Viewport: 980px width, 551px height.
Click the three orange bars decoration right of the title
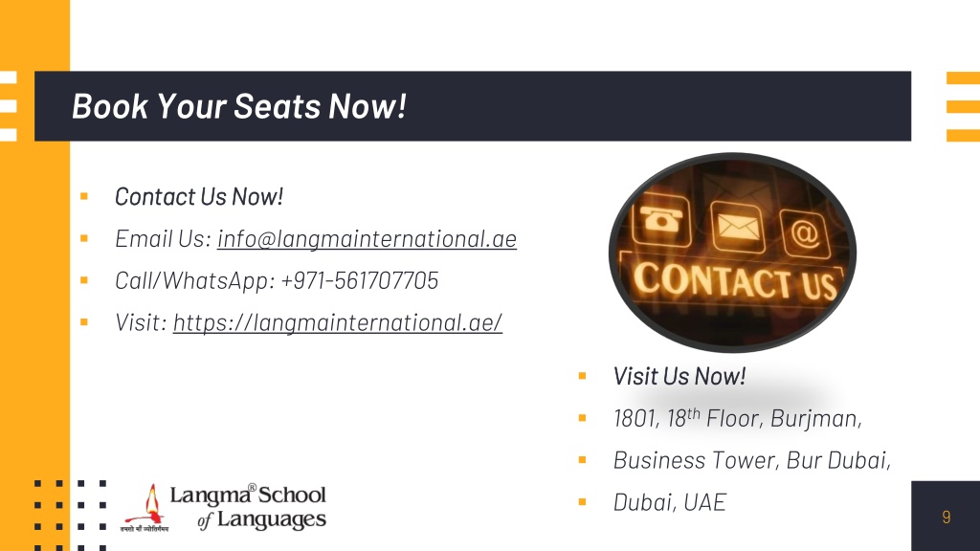tap(963, 106)
